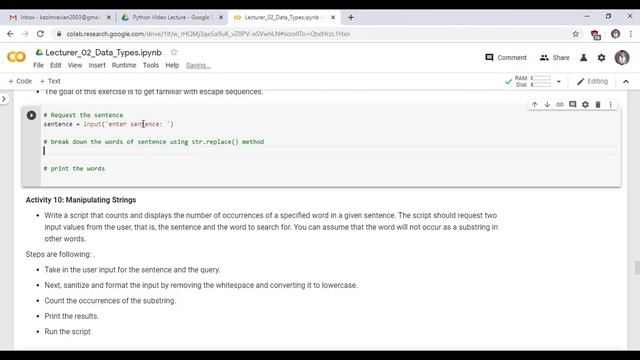The image size is (640, 360).
Task: Click 'Take in the user input' bullet
Action: 132,270
